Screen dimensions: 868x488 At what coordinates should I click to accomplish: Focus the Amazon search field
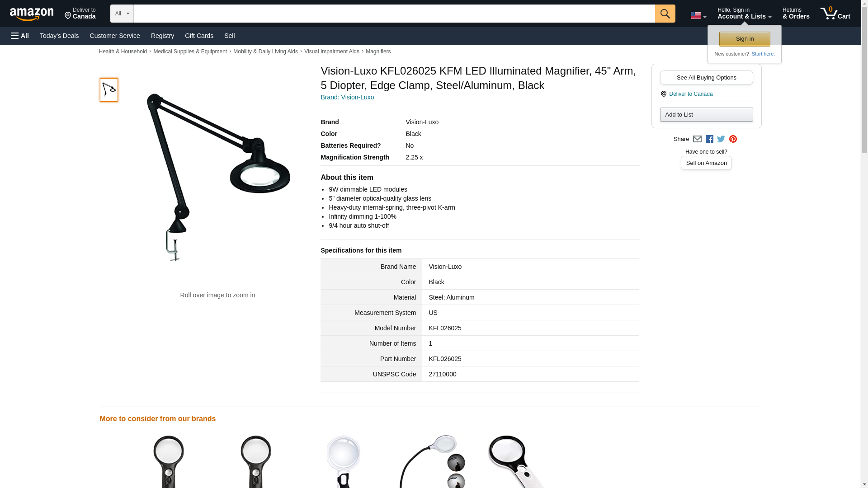point(394,14)
